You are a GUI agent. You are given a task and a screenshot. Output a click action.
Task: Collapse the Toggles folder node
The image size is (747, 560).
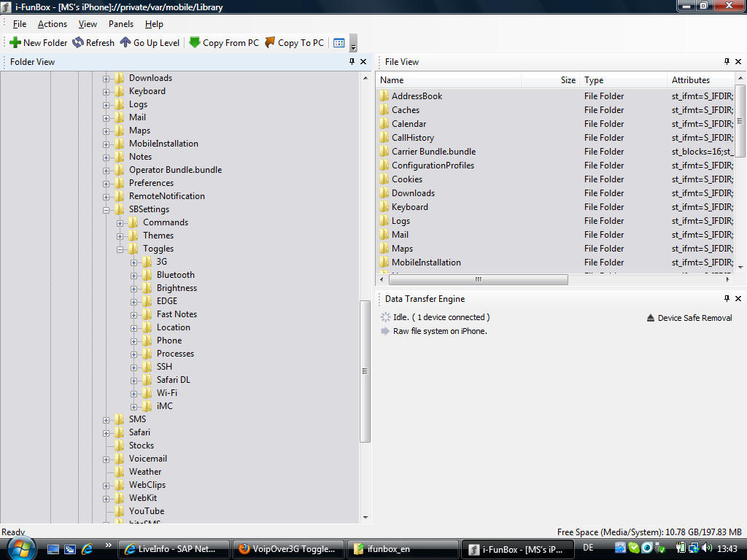pos(120,249)
